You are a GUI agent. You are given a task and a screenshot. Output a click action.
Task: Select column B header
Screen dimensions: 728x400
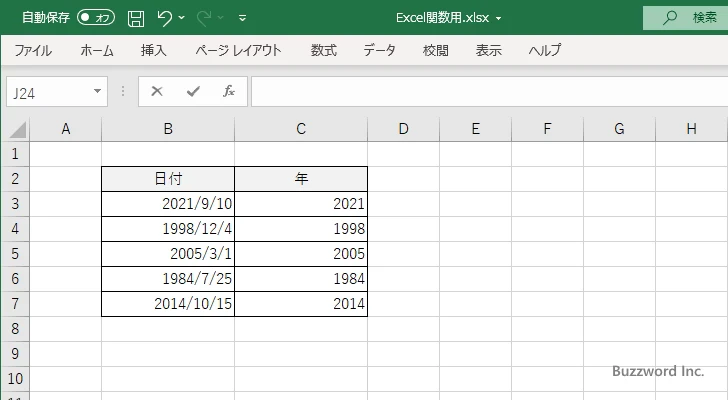pos(168,129)
